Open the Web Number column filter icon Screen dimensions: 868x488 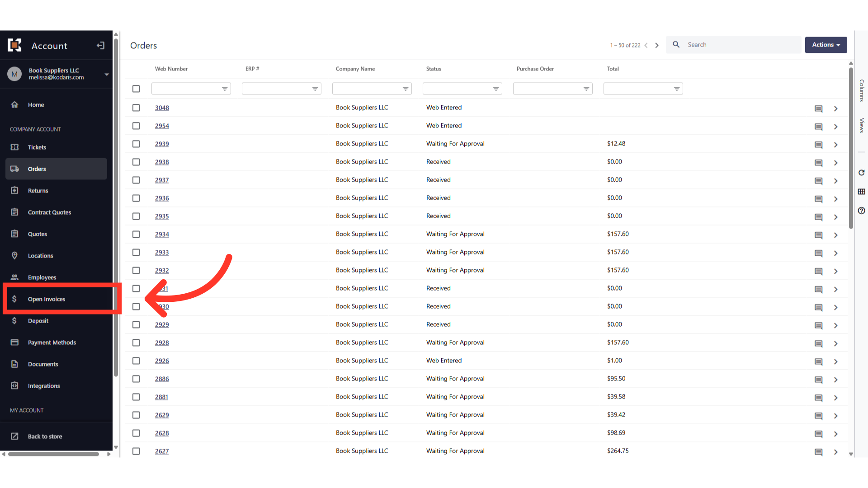coord(225,89)
